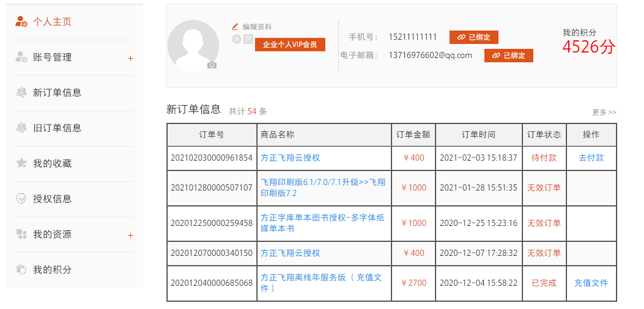
Task: Click the 4526分 points value
Action: coord(589,47)
